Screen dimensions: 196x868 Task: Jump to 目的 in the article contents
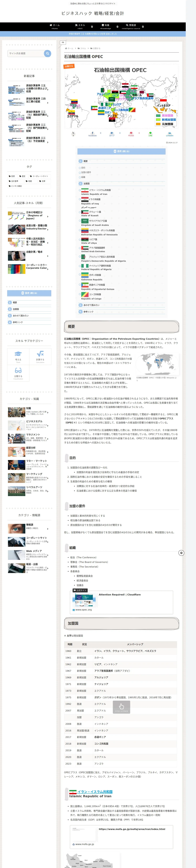[83, 168]
